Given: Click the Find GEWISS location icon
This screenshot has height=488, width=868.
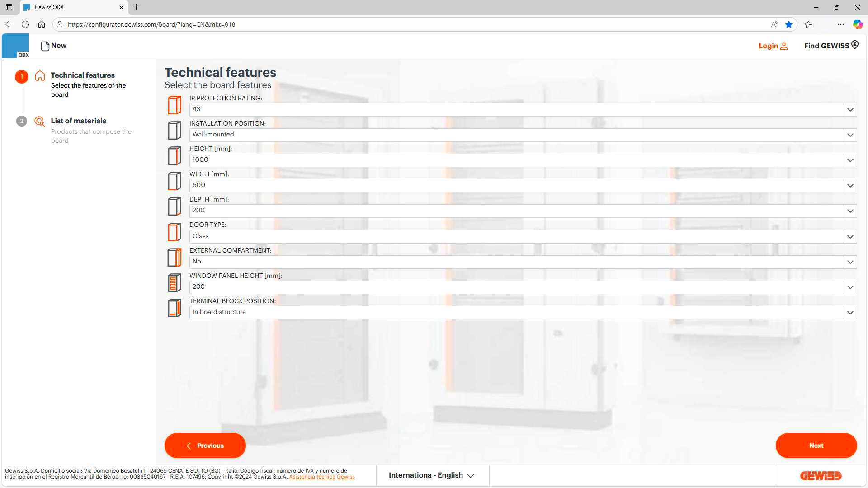Looking at the screenshot, I should pos(854,45).
